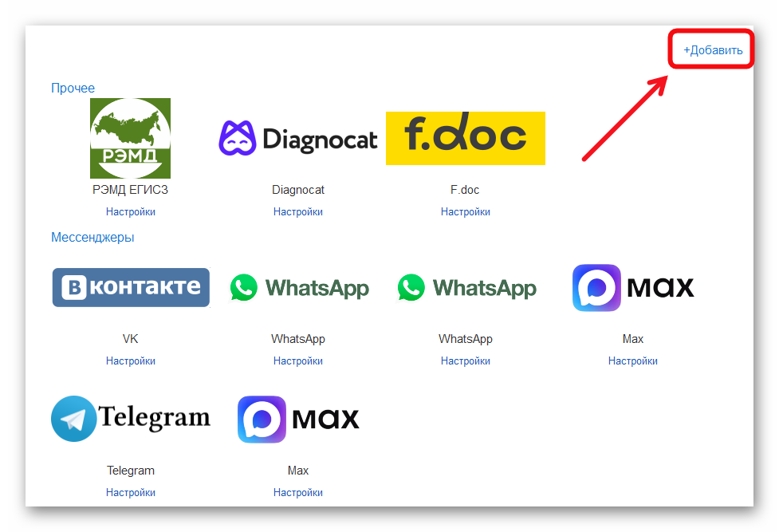Open Настройки under VK
Image resolution: width=779 pixels, height=532 pixels.
(131, 361)
